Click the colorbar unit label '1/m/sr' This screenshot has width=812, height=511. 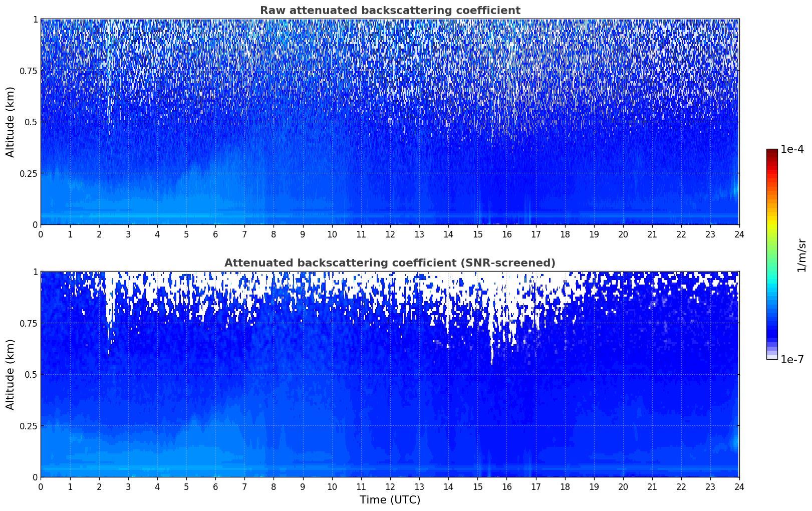click(x=801, y=254)
